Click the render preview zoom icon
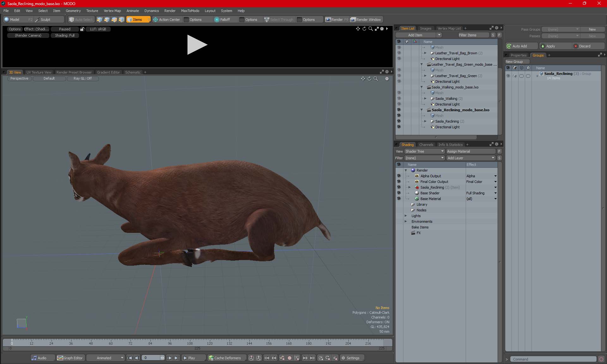 (x=371, y=29)
